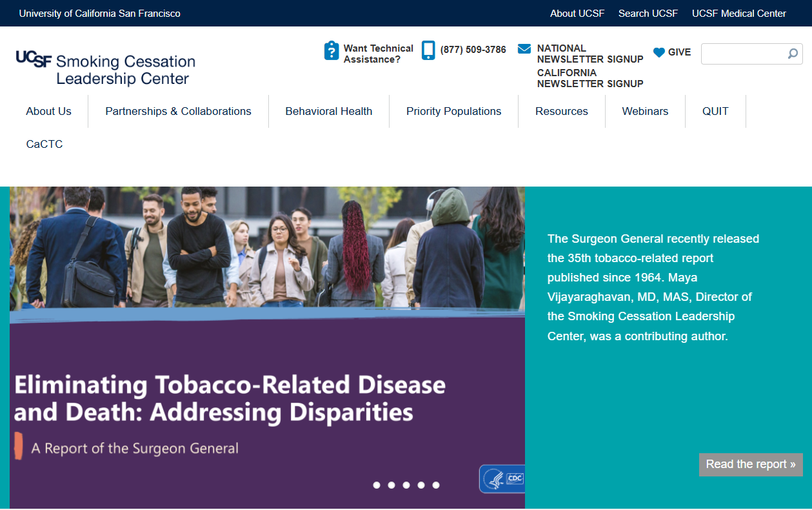
Task: Open the About UCSF link
Action: click(577, 13)
